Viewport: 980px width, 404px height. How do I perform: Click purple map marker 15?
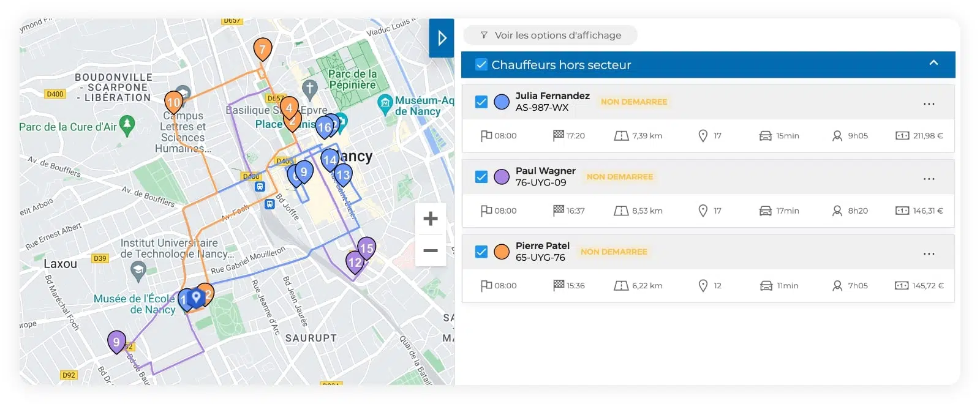pos(366,249)
